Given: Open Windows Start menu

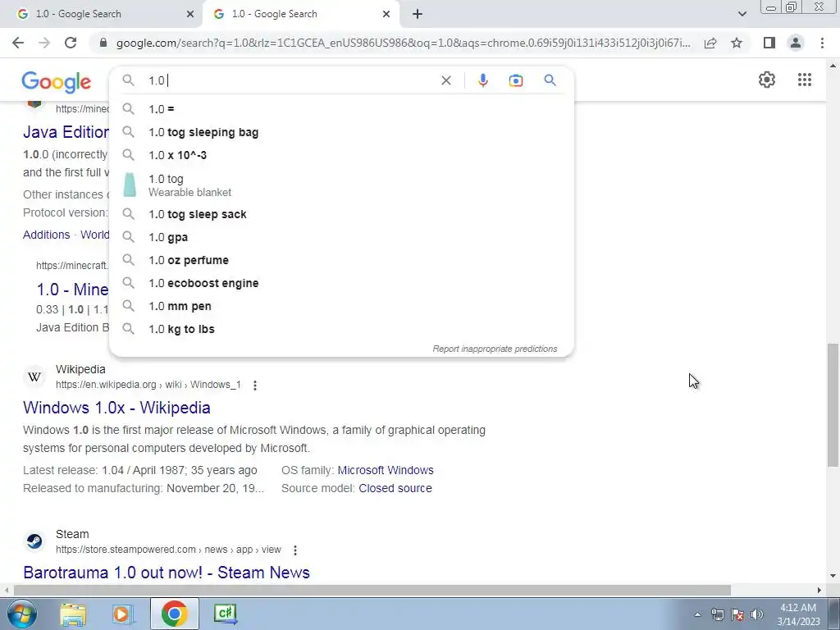Looking at the screenshot, I should coord(21,614).
